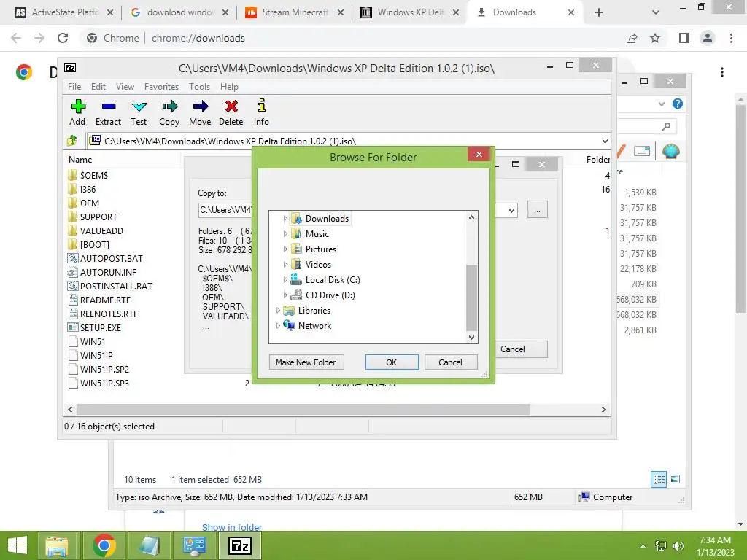Click the Chrome share icon in address bar

click(x=632, y=38)
